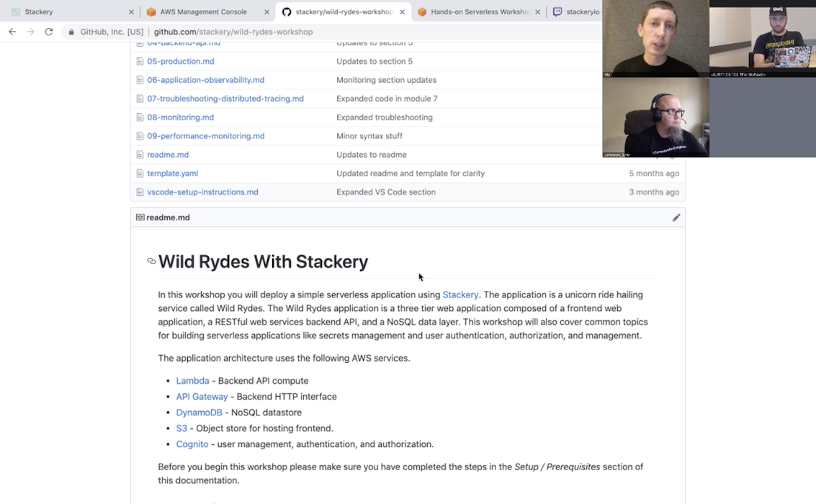Click the file icon next to readme.md row
This screenshot has height=504, width=816.
pyautogui.click(x=140, y=155)
